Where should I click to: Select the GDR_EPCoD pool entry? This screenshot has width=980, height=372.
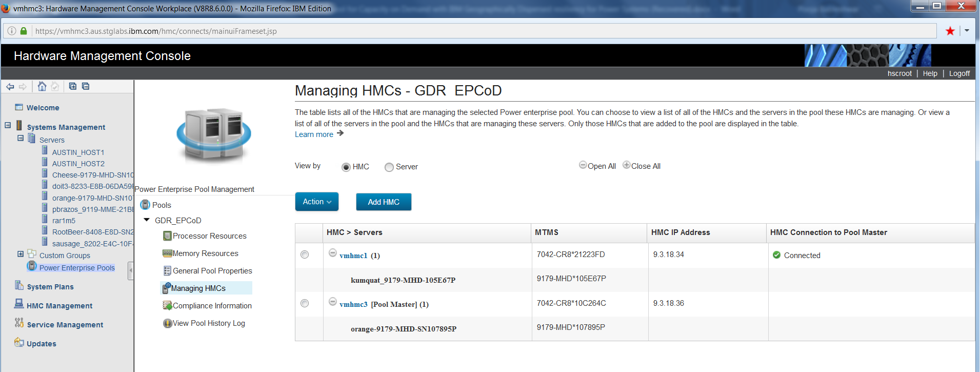pyautogui.click(x=178, y=221)
